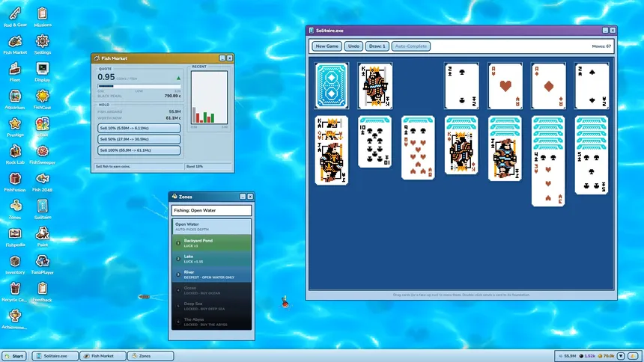Sell 50% of fish in Fish Market

click(x=139, y=139)
